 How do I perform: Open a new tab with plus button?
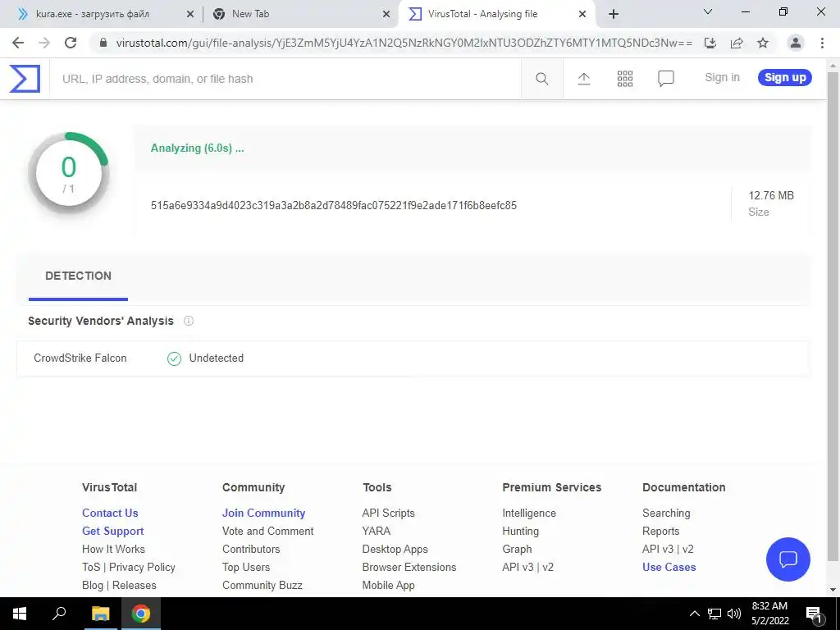tap(614, 14)
